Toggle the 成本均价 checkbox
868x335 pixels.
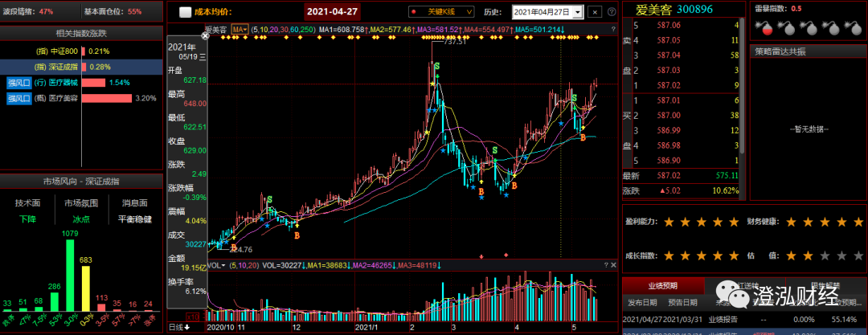click(186, 11)
